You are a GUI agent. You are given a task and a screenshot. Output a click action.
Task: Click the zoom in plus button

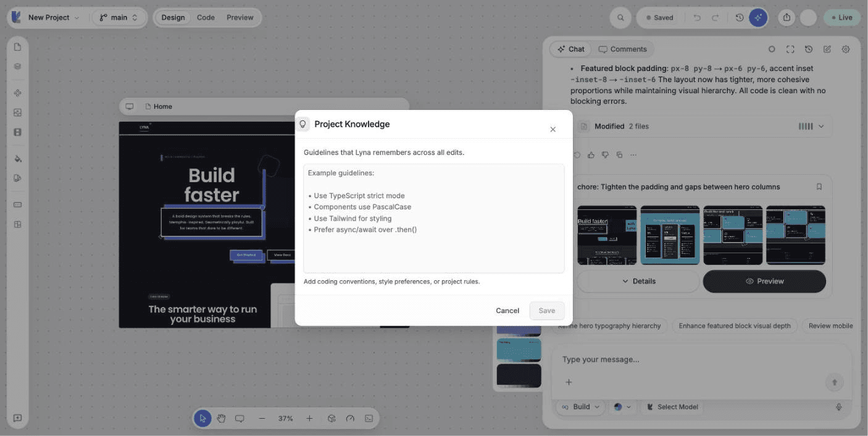click(x=309, y=418)
